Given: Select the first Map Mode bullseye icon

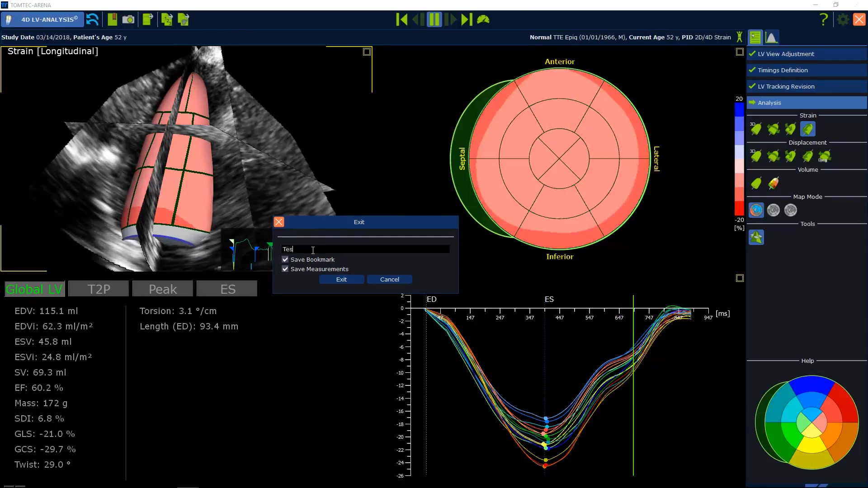Looking at the screenshot, I should pos(756,210).
